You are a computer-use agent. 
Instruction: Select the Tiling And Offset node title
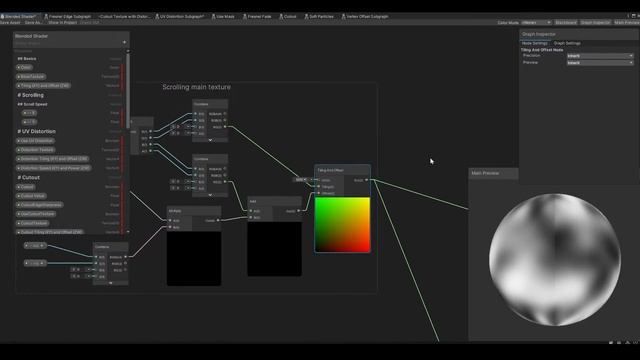[x=331, y=170]
